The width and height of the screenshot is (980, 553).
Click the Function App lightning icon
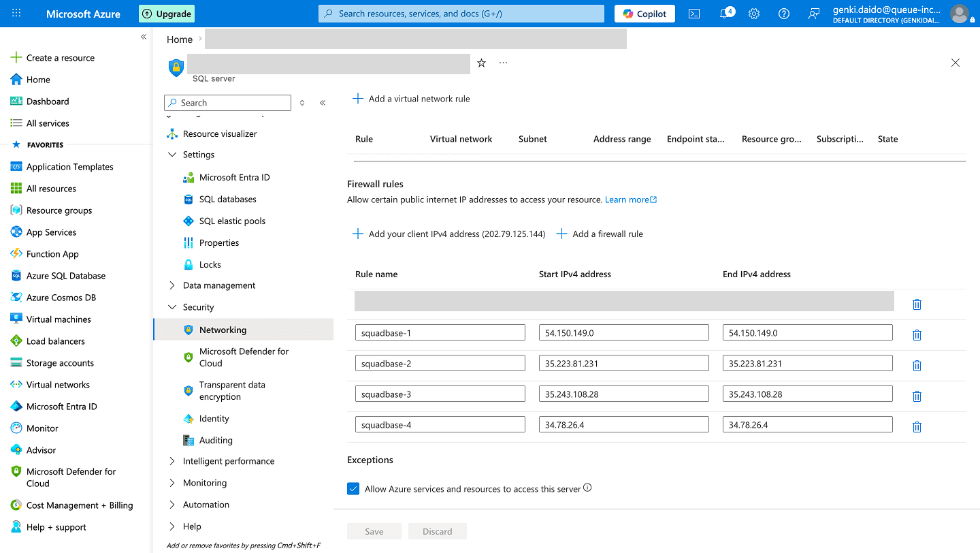[x=16, y=254]
